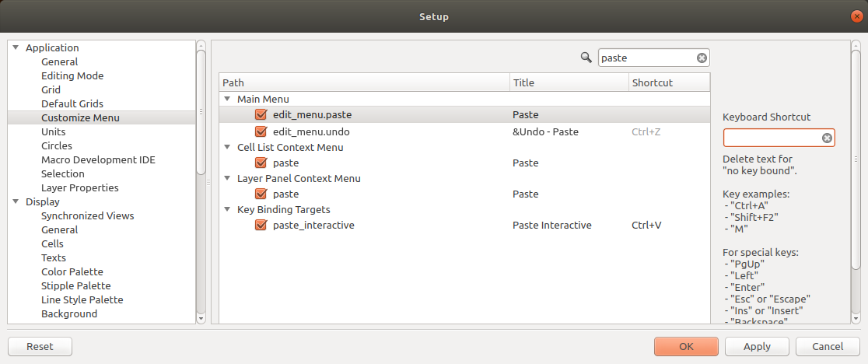Clear the Keyboard Shortcut field
The height and width of the screenshot is (364, 868).
pos(827,138)
